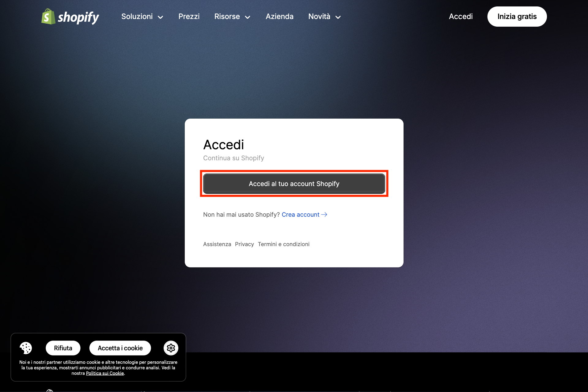This screenshot has width=588, height=392.
Task: Open the Crea account link
Action: 300,215
